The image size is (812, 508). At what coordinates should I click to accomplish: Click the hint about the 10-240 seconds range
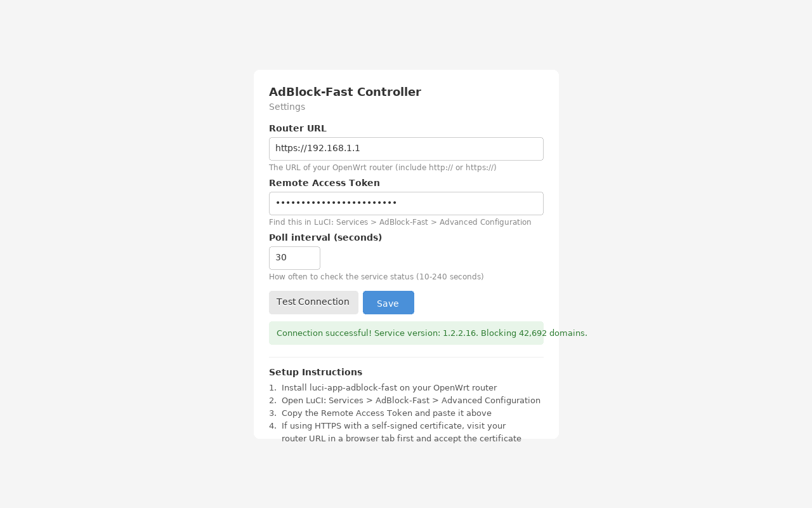click(x=376, y=277)
